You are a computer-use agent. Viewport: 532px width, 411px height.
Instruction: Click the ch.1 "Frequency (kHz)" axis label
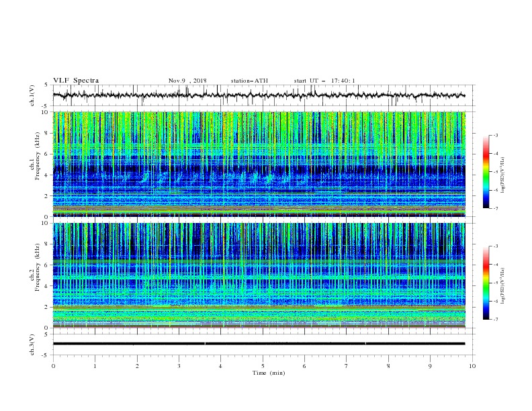(x=37, y=156)
